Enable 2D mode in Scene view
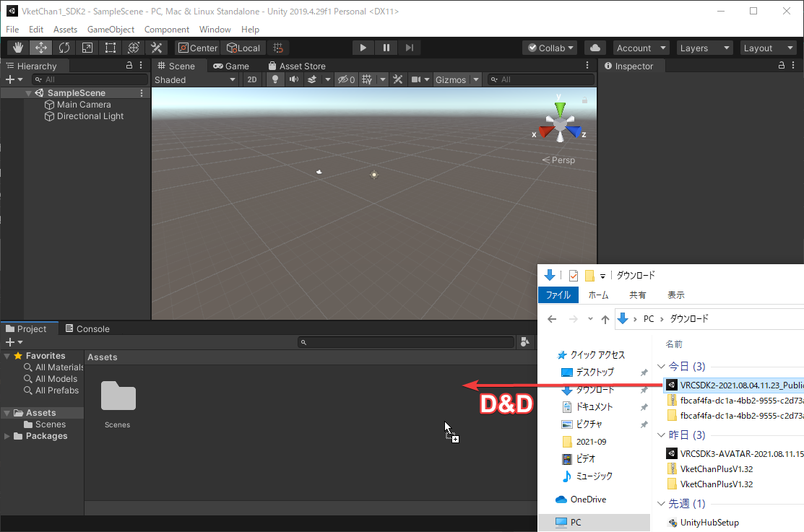Viewport: 804px width, 532px height. click(x=251, y=79)
